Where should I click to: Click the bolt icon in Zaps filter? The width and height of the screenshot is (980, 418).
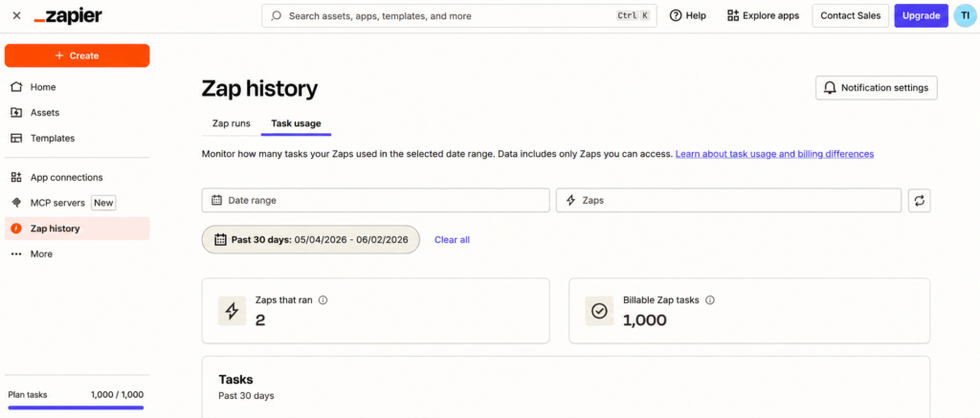coord(570,201)
